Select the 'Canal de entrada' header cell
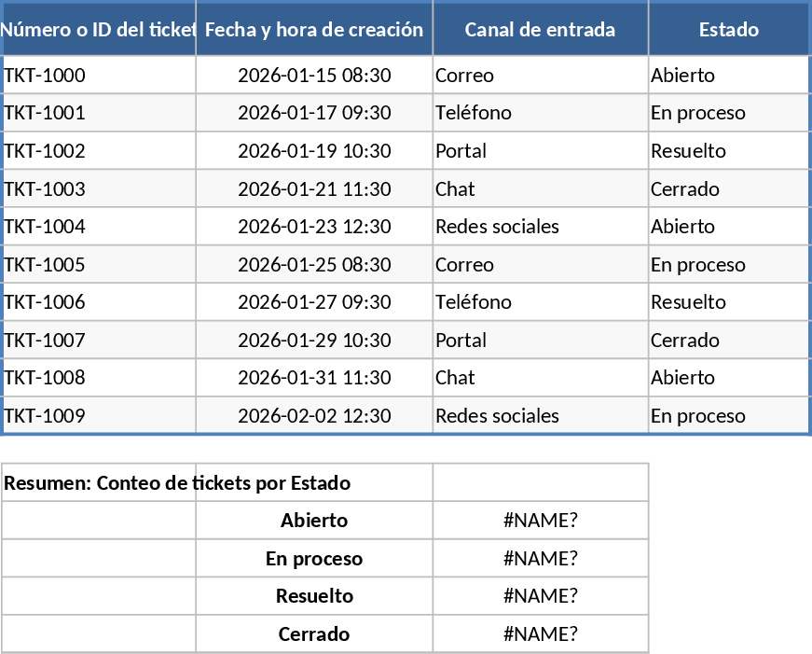This screenshot has width=812, height=654. point(540,30)
